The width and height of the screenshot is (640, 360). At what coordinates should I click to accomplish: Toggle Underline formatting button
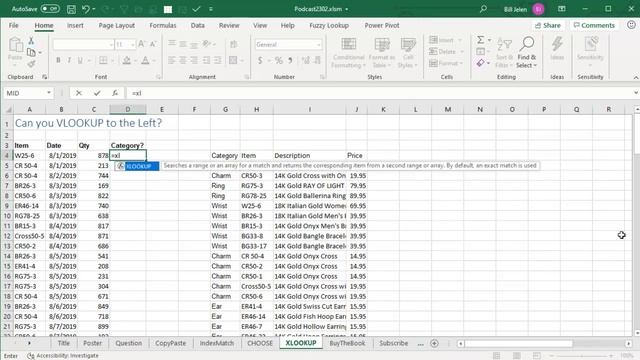tap(80, 60)
